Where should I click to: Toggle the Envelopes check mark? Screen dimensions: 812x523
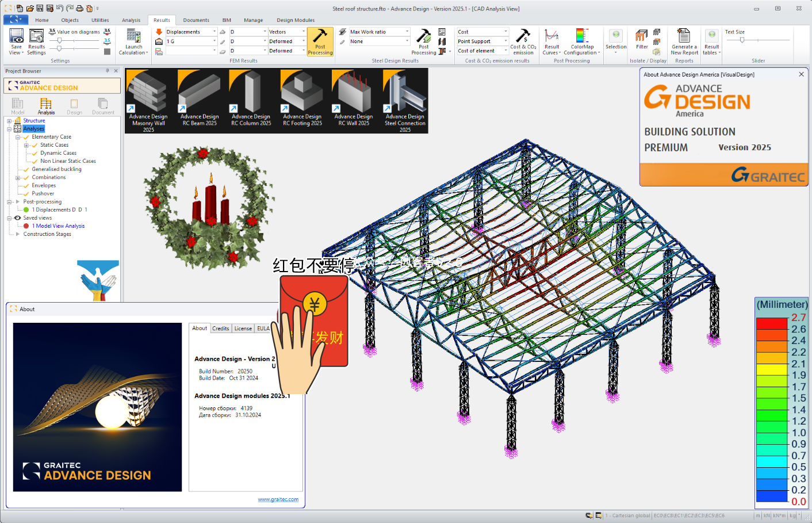click(x=26, y=185)
